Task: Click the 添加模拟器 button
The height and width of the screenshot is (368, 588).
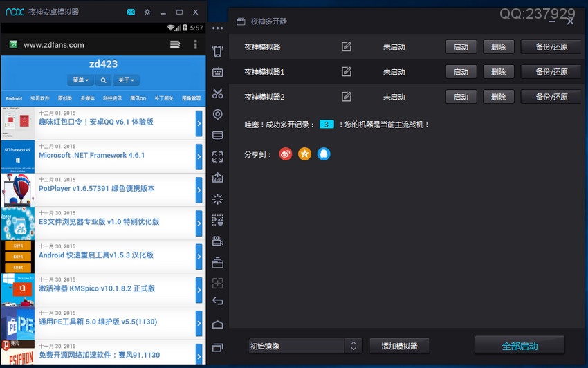Action: coord(399,346)
